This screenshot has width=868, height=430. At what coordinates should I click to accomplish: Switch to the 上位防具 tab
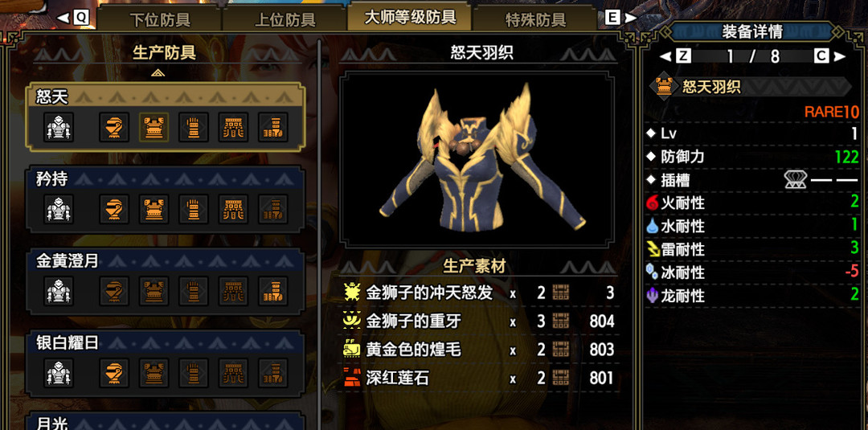point(285,19)
